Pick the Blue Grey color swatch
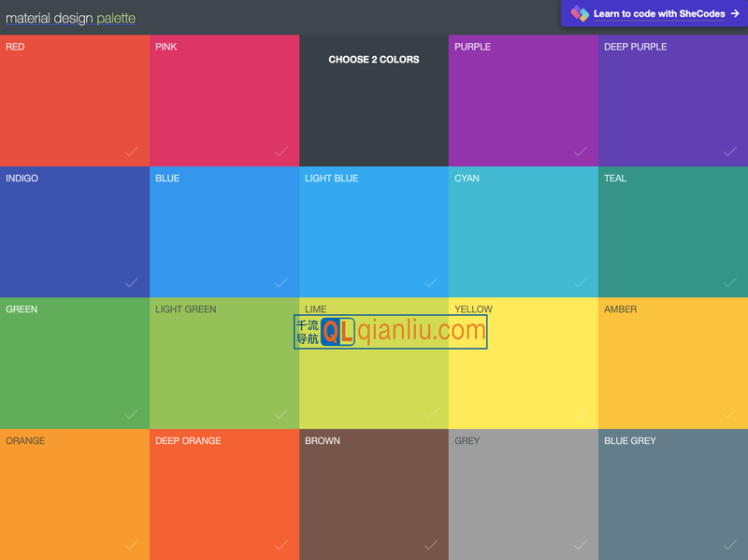748x560 pixels. click(673, 495)
